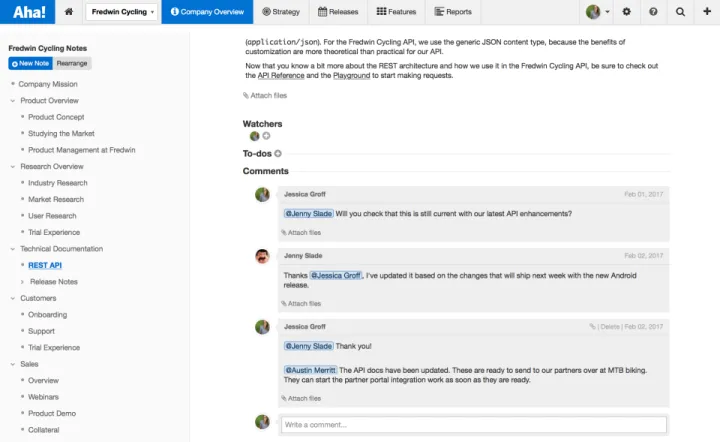This screenshot has height=442, width=720.
Task: Click the edit pencil icon on last comment
Action: 592,326
